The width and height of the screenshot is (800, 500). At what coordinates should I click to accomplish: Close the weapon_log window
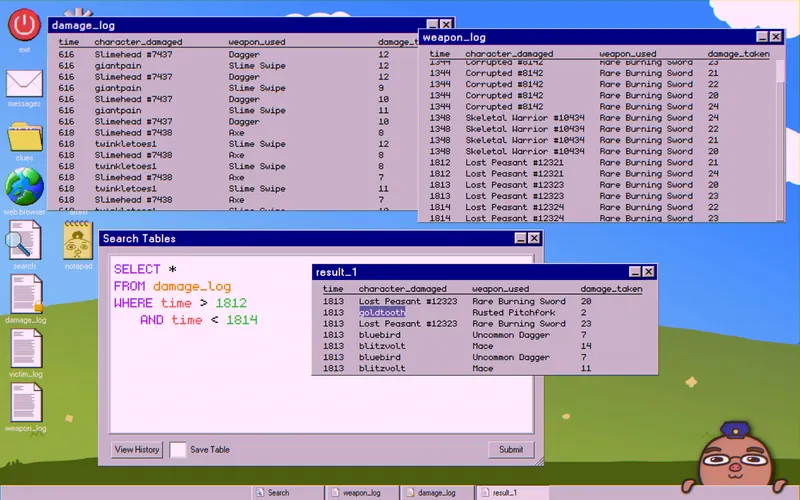click(x=776, y=37)
